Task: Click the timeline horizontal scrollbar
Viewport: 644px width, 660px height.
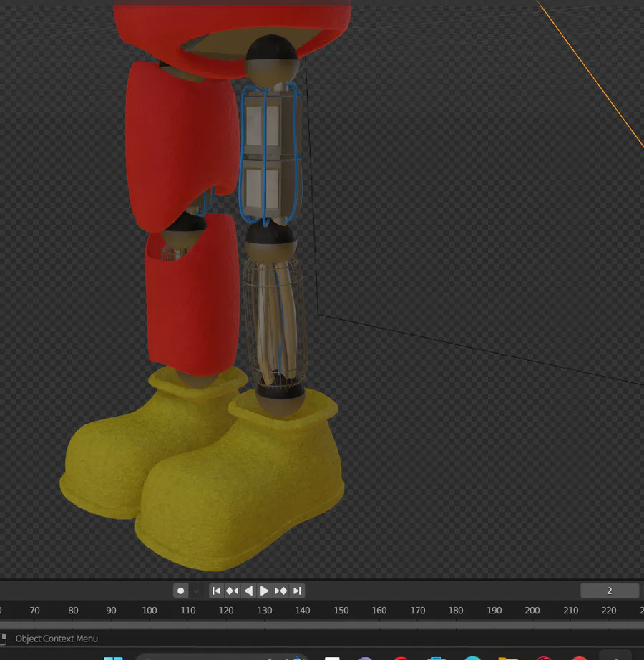Action: point(322,625)
